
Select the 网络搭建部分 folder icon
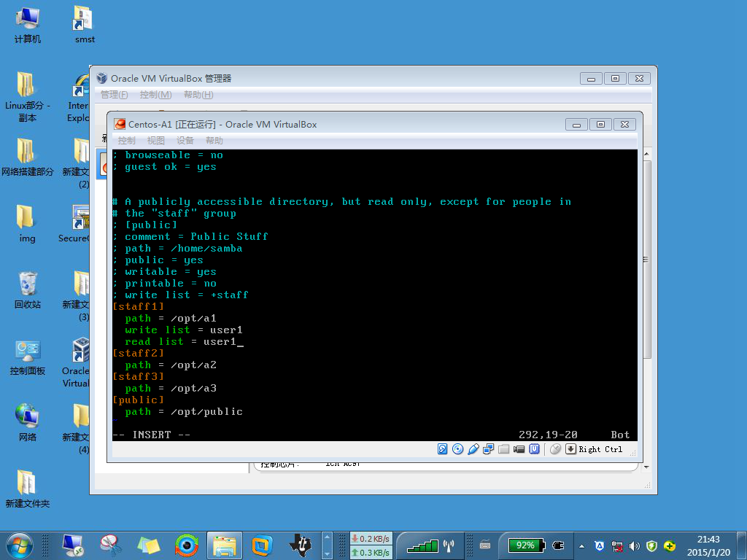coord(28,157)
